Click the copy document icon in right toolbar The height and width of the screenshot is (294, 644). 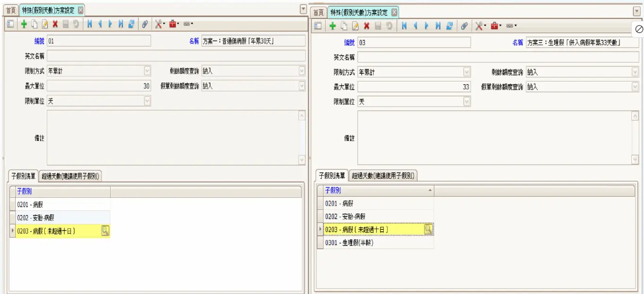[344, 26]
